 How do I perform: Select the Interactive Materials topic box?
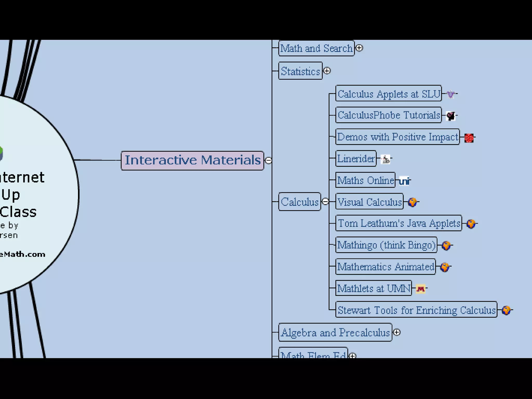click(192, 160)
